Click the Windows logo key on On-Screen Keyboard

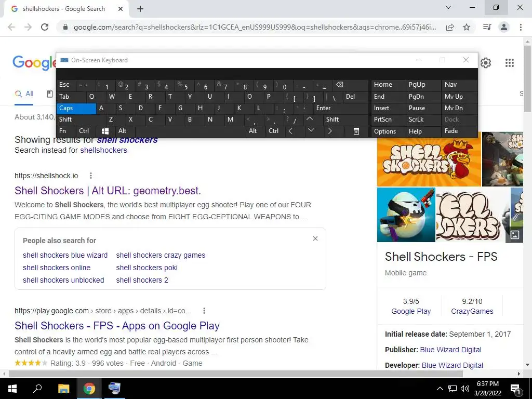tap(105, 131)
